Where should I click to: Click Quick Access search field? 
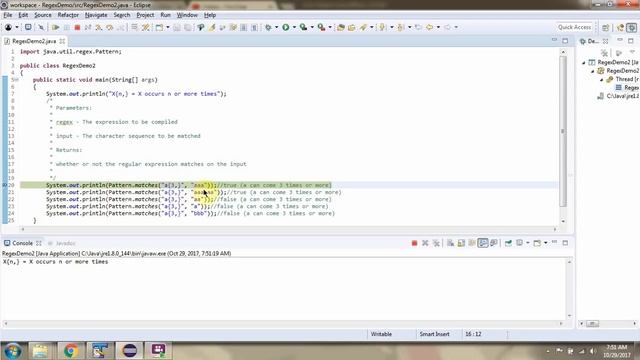point(574,27)
